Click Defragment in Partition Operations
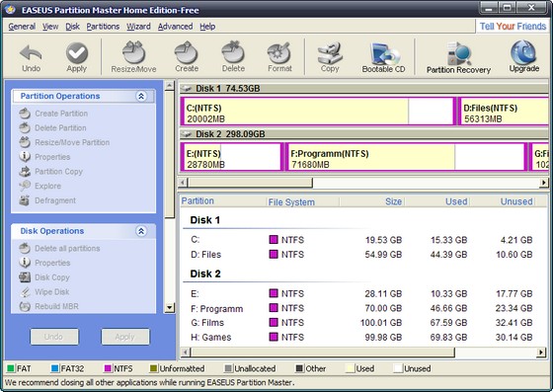Viewport: 553px width, 392px height. pyautogui.click(x=47, y=200)
